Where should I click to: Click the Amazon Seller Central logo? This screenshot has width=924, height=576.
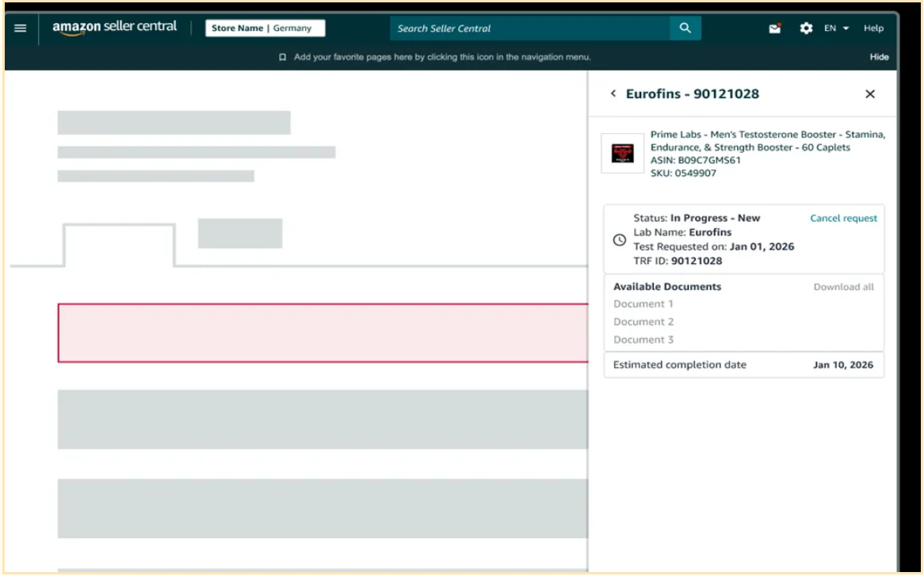tap(114, 28)
